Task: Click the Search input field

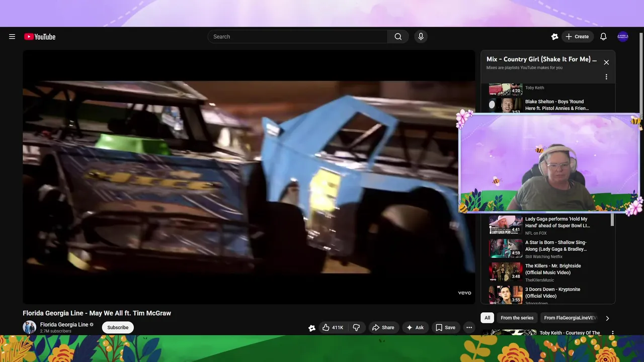Action: tap(297, 37)
